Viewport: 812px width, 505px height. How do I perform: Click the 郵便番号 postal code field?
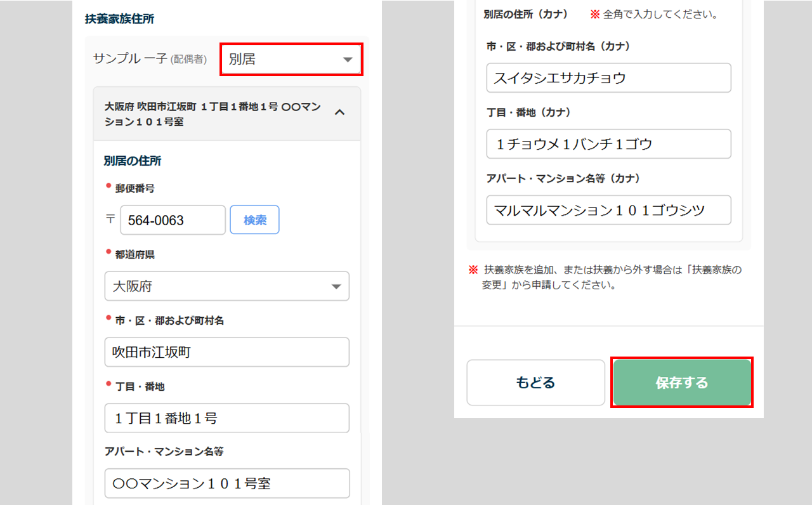point(173,220)
